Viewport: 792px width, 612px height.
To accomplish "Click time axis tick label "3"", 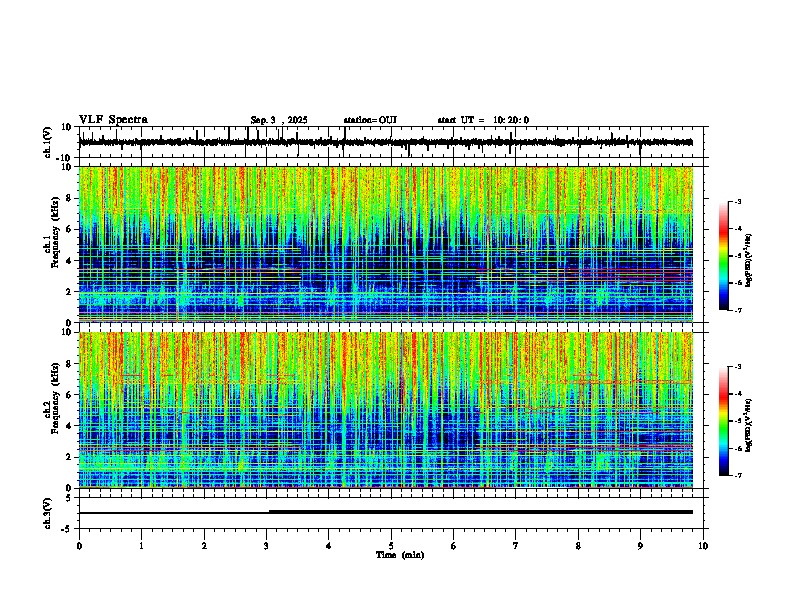I will tap(266, 546).
